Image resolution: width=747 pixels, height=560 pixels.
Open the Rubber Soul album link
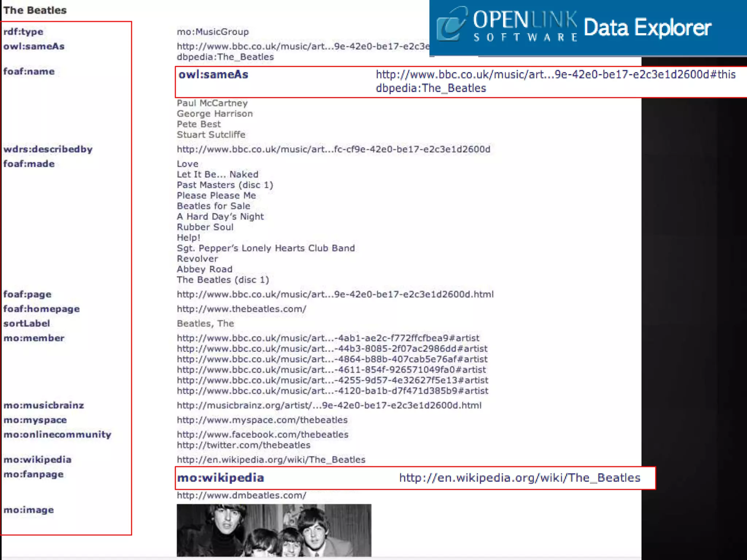click(x=205, y=227)
